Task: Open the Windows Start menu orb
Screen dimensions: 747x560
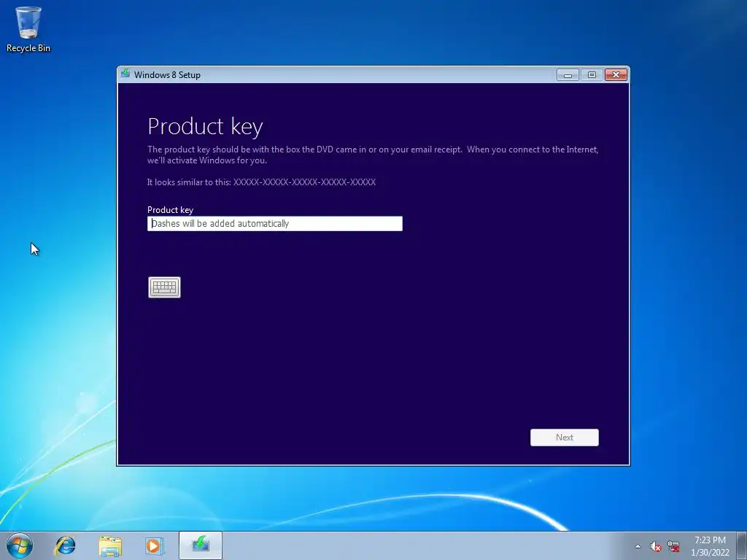Action: click(x=20, y=545)
